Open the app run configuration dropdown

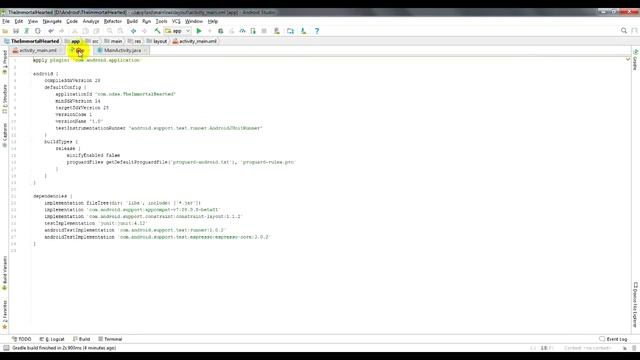178,31
